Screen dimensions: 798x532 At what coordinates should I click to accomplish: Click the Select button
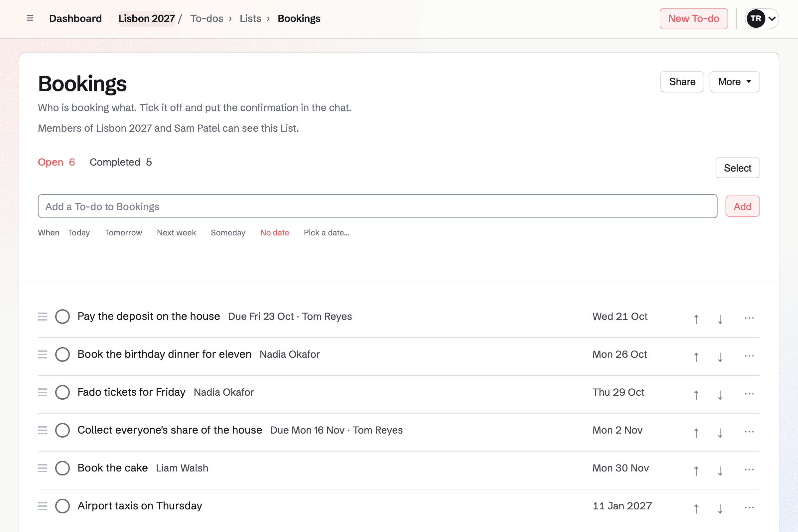[x=737, y=168]
